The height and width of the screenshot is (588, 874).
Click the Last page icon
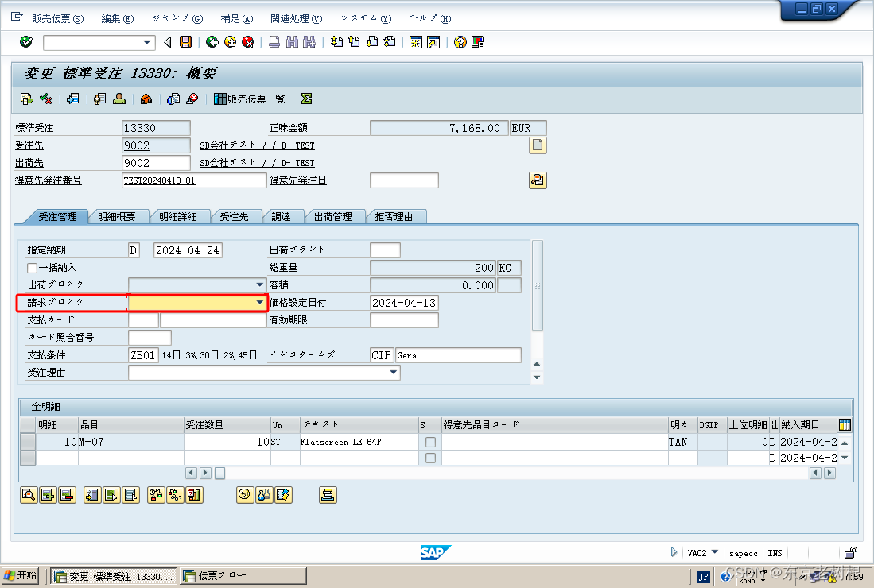tap(390, 42)
